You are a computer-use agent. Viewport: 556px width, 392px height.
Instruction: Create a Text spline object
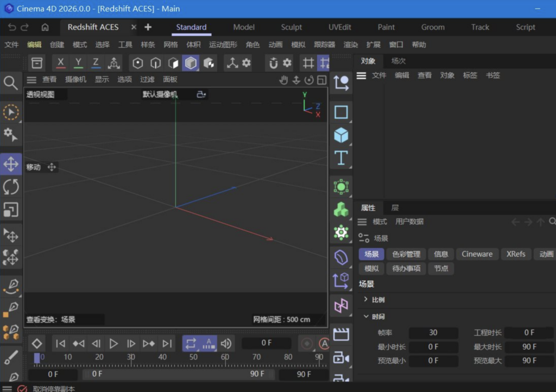(341, 157)
